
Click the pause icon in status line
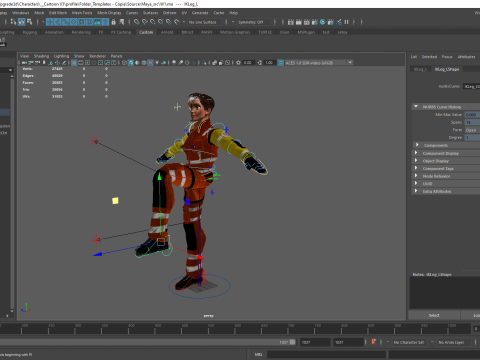[347, 22]
